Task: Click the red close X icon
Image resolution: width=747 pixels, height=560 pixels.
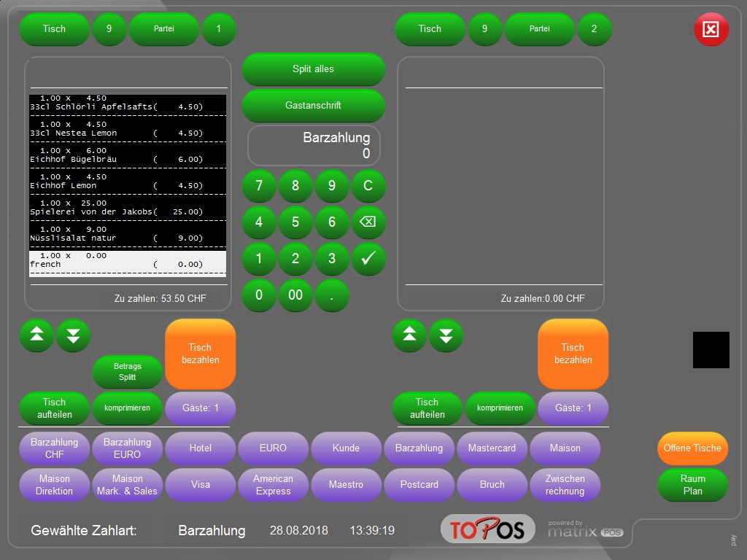Action: (711, 29)
